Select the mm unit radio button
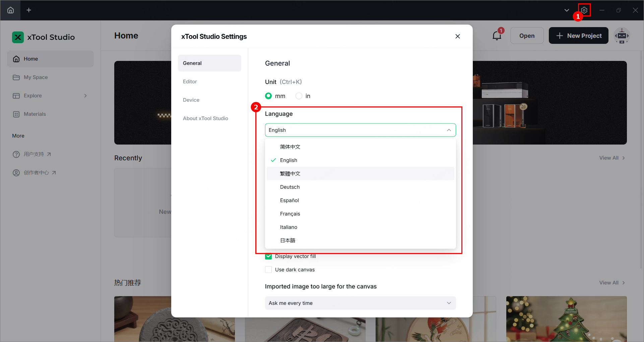This screenshot has height=342, width=644. (268, 96)
